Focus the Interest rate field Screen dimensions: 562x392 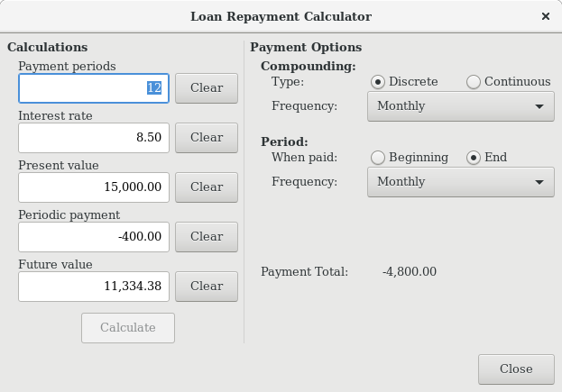pyautogui.click(x=93, y=138)
